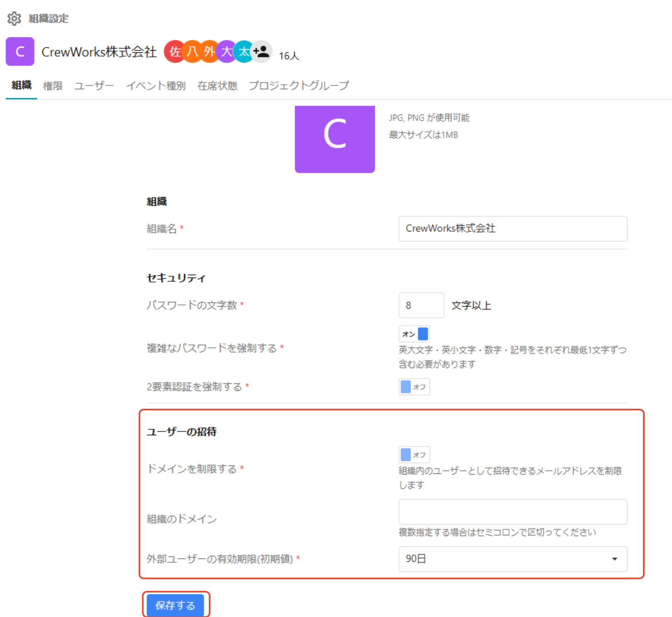Screen dimensions: 672x617
Task: Go to the 在席状態 tab
Action: coord(217,86)
